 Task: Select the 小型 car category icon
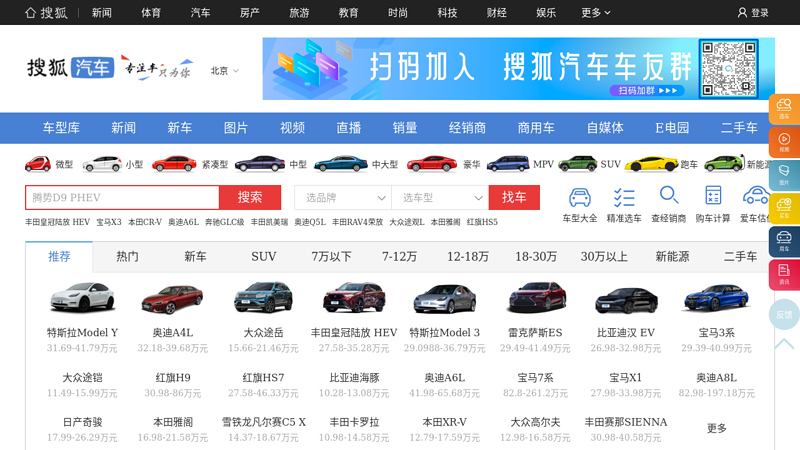(x=102, y=164)
